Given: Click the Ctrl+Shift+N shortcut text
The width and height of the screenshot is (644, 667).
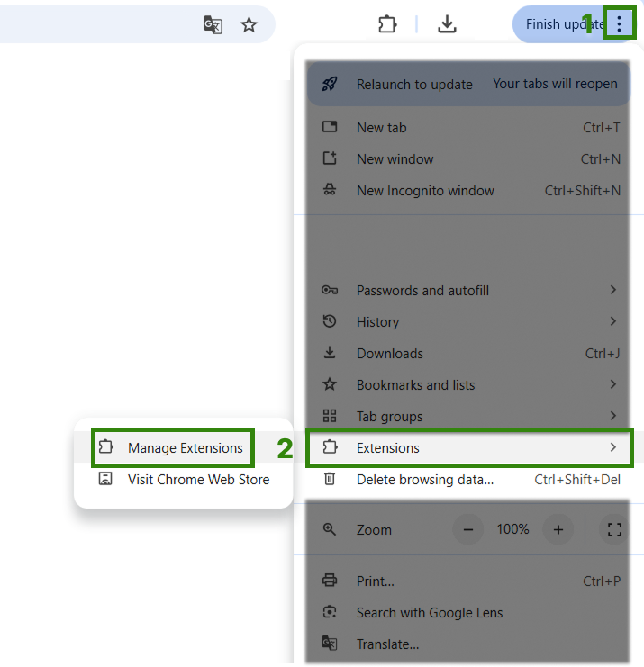Looking at the screenshot, I should [583, 191].
